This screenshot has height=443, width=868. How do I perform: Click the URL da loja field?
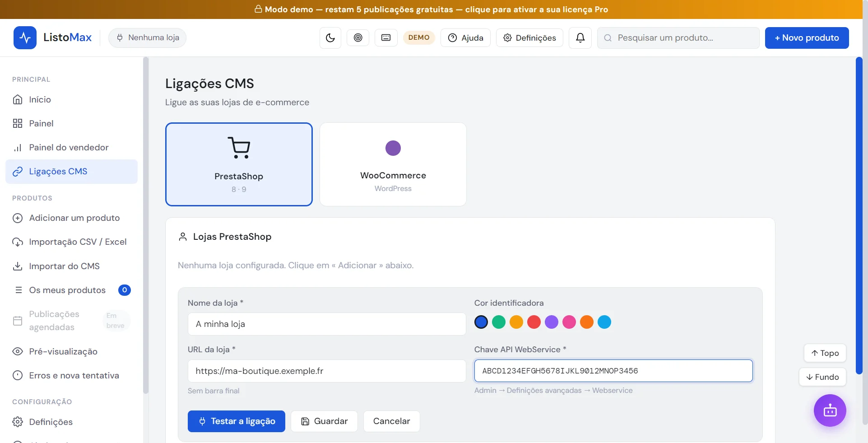point(327,371)
